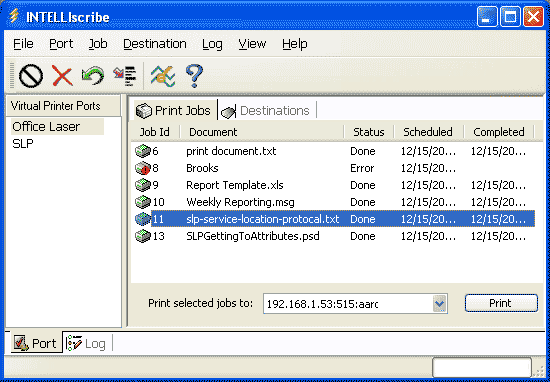Open the Help menu
Screen dimensions: 550x382
295,44
